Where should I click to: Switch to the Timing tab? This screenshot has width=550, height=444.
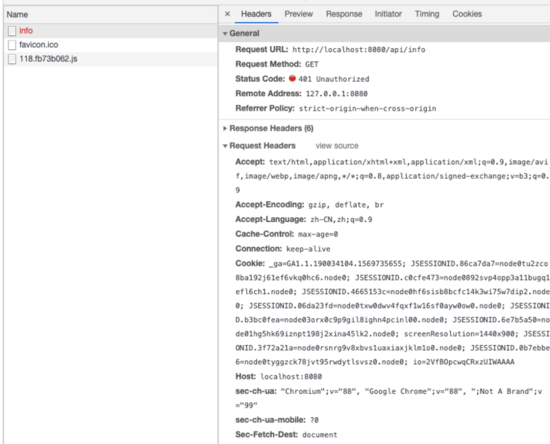point(427,14)
